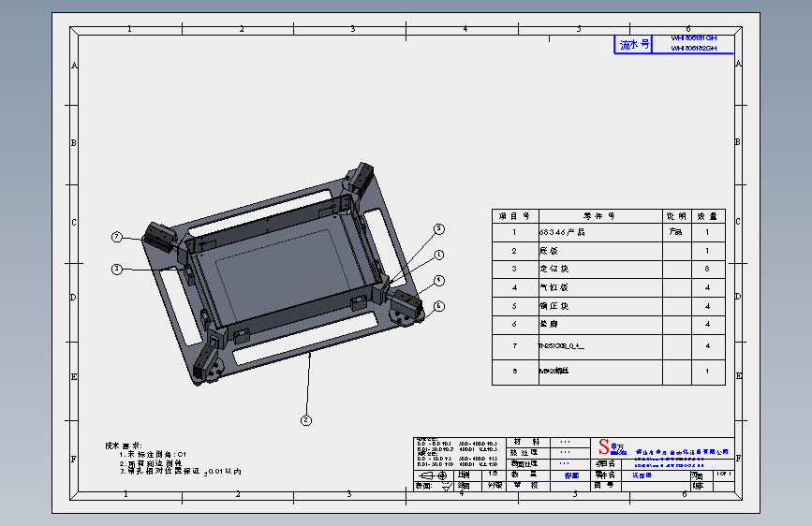Click the part number in item row 7
Viewport: 812px width, 526px height.
pos(561,346)
